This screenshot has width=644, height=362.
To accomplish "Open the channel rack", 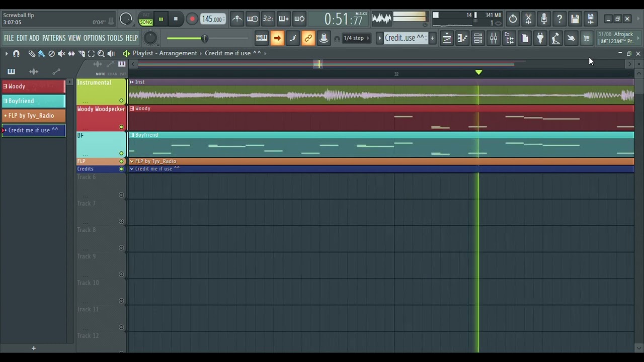I will pyautogui.click(x=478, y=38).
